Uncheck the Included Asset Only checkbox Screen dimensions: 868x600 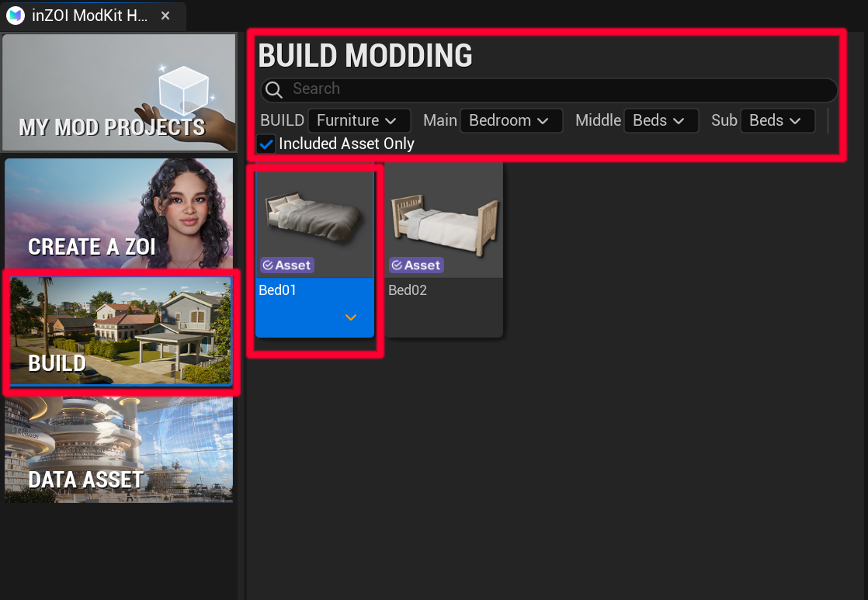click(x=266, y=144)
